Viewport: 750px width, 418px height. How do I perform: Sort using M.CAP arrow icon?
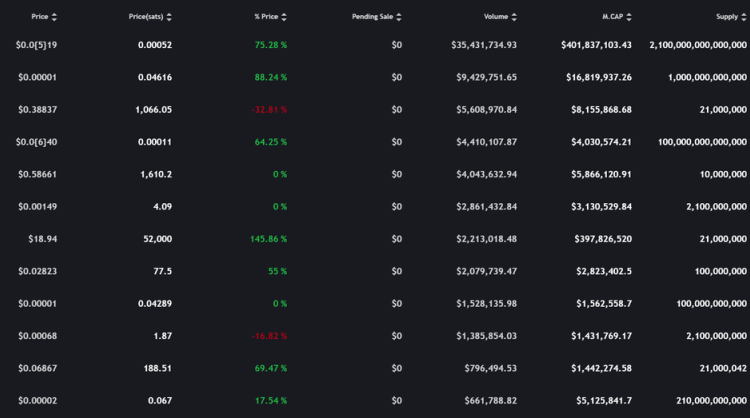coord(629,17)
